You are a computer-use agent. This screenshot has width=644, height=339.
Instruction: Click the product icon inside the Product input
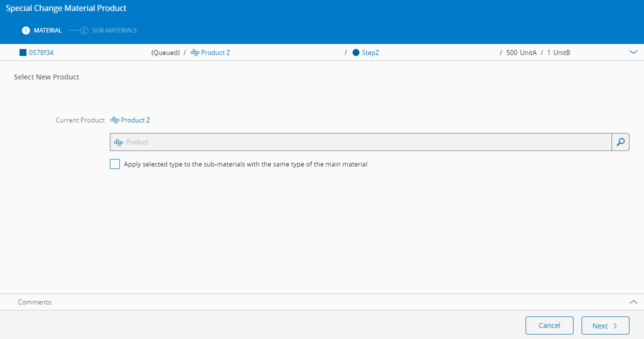pyautogui.click(x=118, y=142)
